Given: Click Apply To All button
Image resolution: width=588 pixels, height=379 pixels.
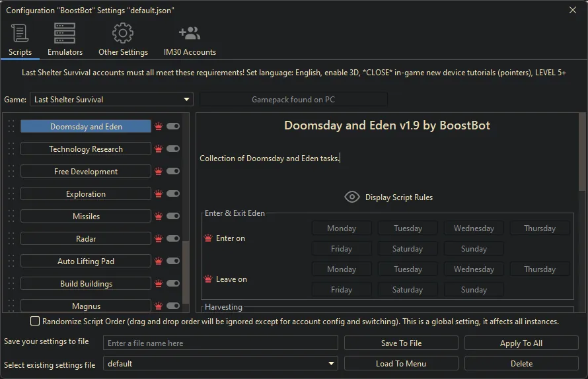Looking at the screenshot, I should coord(521,343).
